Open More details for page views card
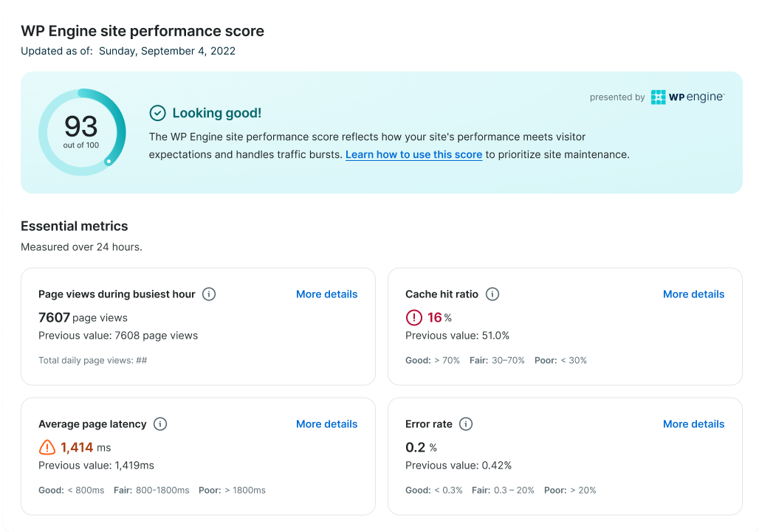Screen dimensions: 759x532 [x=326, y=294]
